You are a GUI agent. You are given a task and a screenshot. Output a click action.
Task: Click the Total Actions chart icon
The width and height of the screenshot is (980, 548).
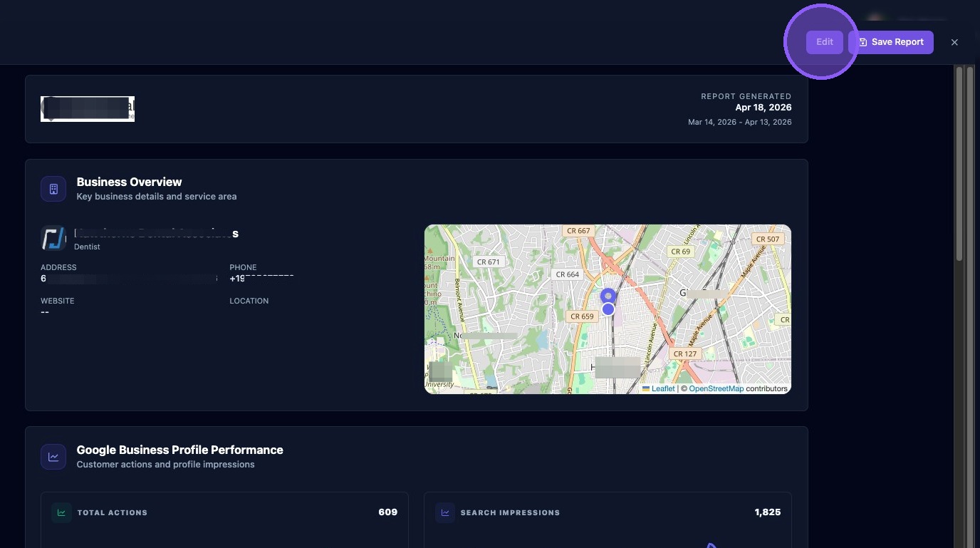pyautogui.click(x=61, y=512)
